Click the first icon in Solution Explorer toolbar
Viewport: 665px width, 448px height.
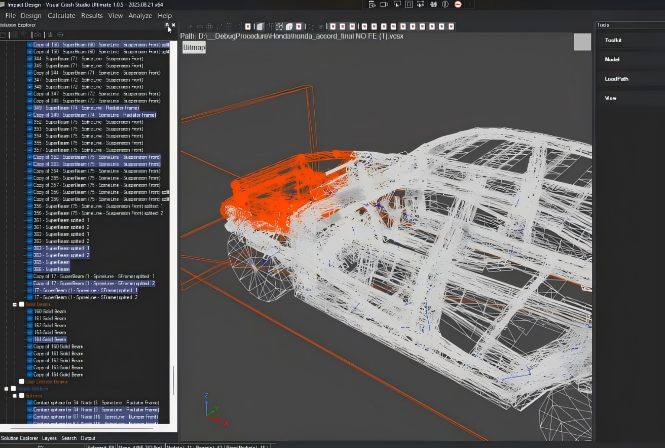5,35
